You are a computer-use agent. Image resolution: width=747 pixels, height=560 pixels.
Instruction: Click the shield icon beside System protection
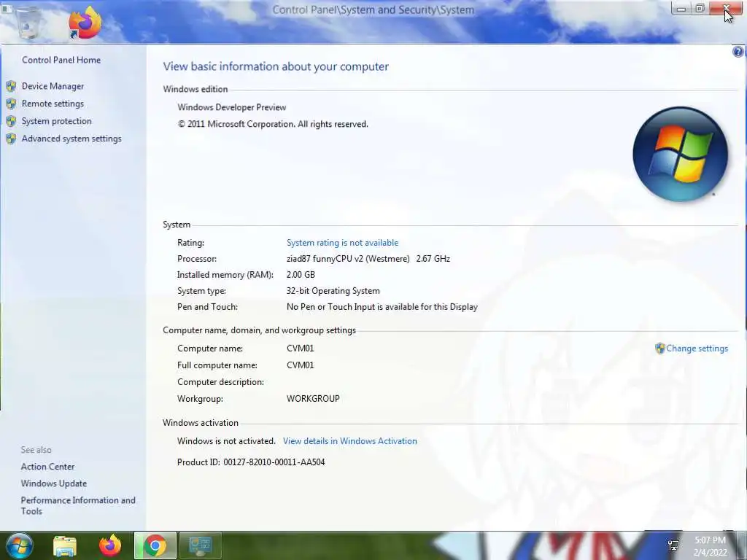pyautogui.click(x=11, y=121)
